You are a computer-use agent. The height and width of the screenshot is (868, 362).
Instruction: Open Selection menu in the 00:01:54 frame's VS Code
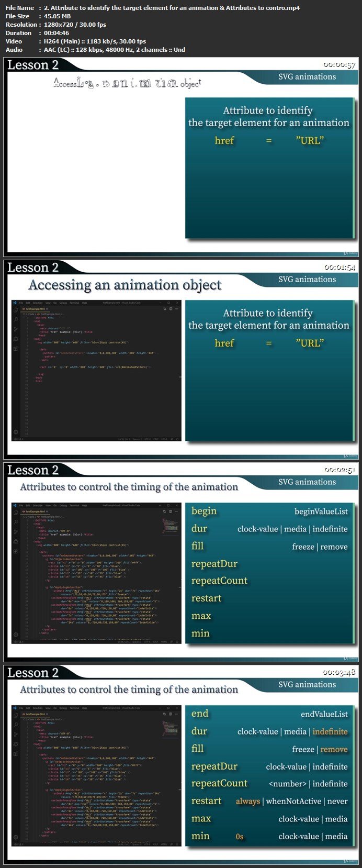tap(38, 303)
